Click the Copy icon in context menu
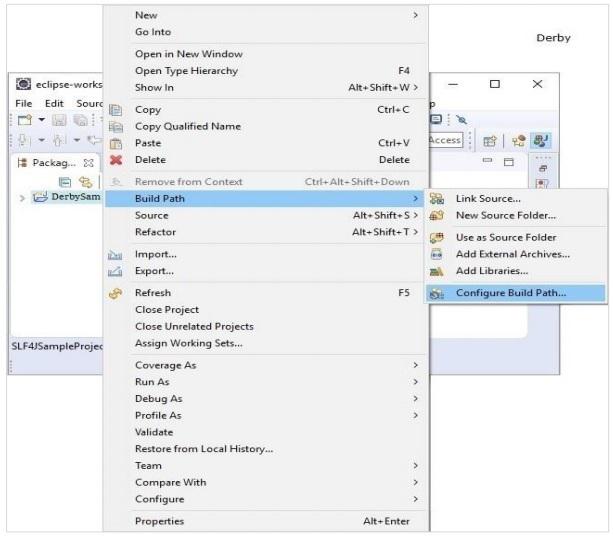This screenshot has width=613, height=537. 115,110
